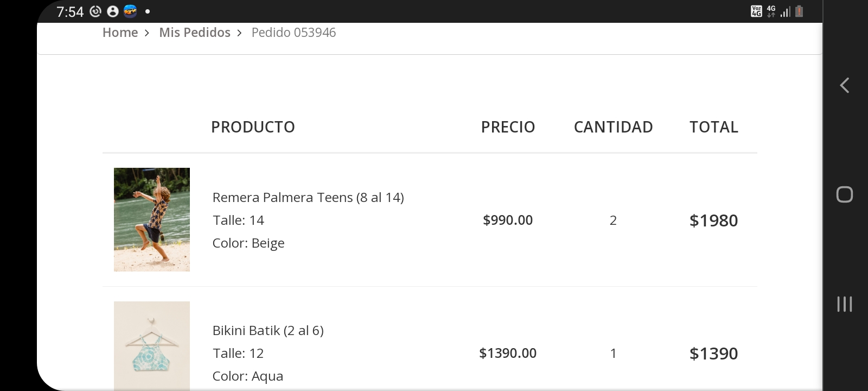Select Pedido 053946 breadcrumb text
Image resolution: width=868 pixels, height=391 pixels.
point(293,33)
